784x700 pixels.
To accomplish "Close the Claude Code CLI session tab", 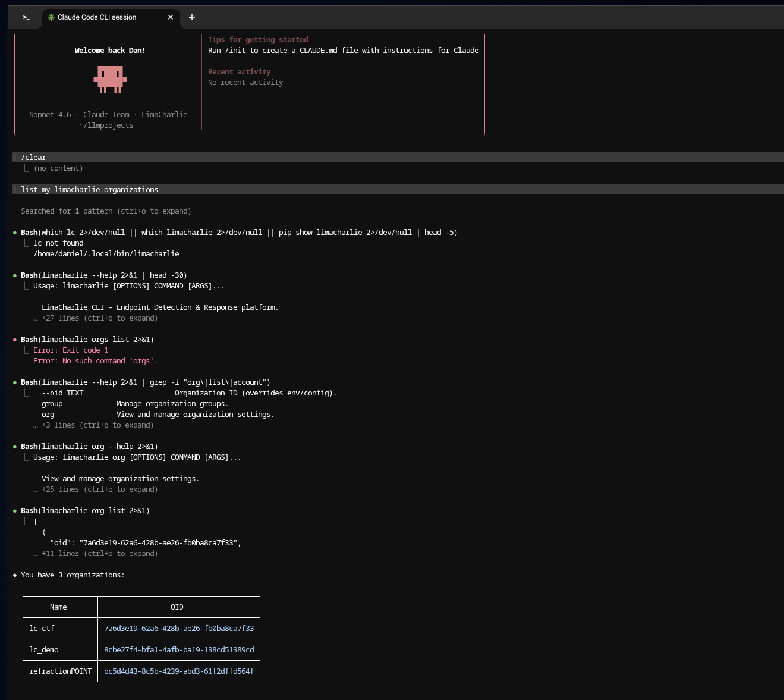I will click(171, 18).
